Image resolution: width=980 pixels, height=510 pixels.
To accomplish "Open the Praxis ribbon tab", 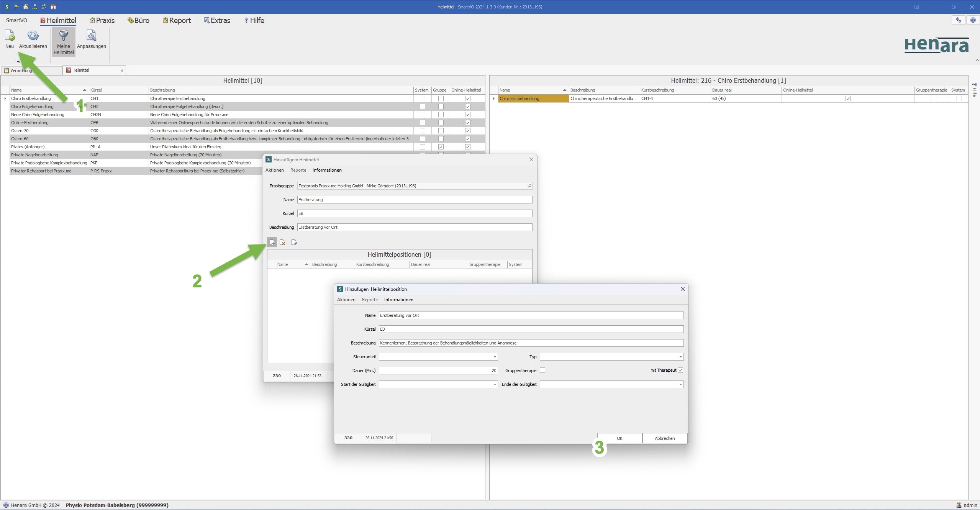I will tap(102, 20).
